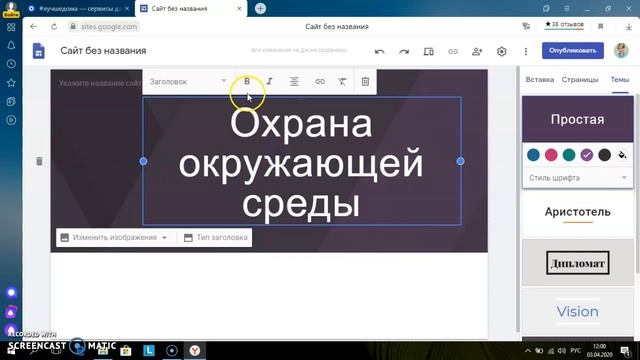This screenshot has width=640, height=360.
Task: Toggle bold formatting in heading toolbar
Action: [x=247, y=82]
